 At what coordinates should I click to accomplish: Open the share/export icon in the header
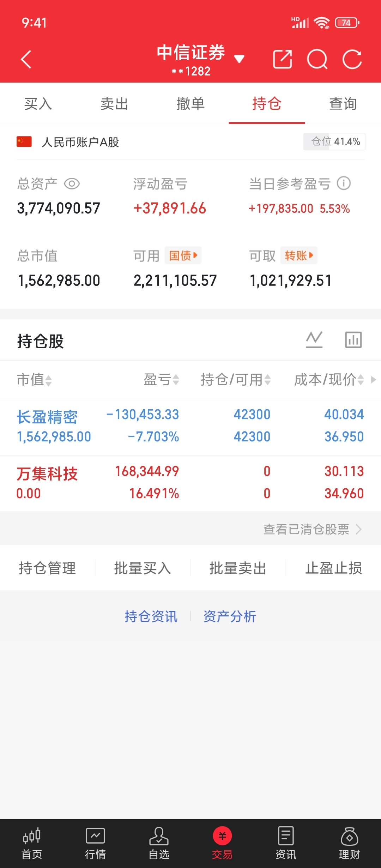point(283,59)
